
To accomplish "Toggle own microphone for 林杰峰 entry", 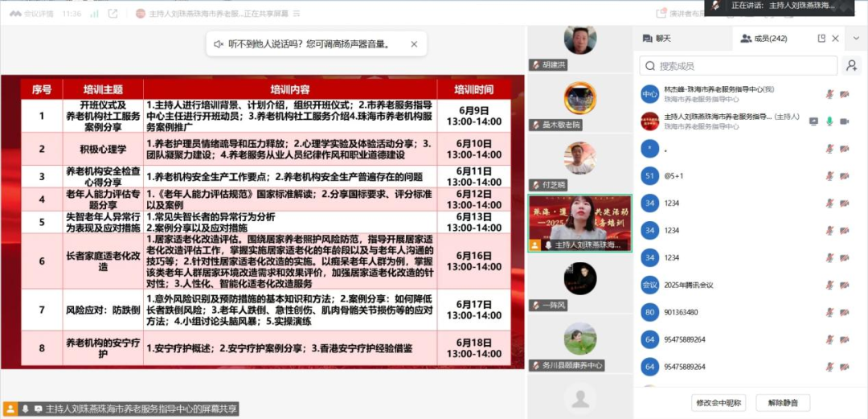I will click(829, 94).
